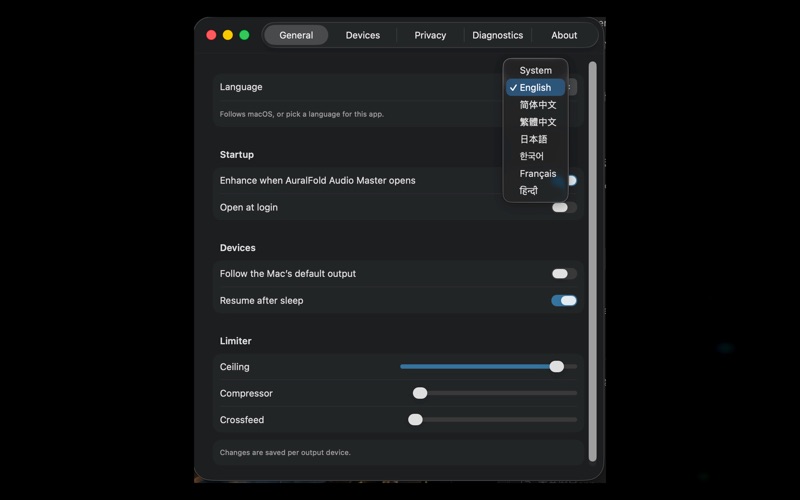The height and width of the screenshot is (500, 800).
Task: Click the Compressor slider knob
Action: tap(420, 393)
